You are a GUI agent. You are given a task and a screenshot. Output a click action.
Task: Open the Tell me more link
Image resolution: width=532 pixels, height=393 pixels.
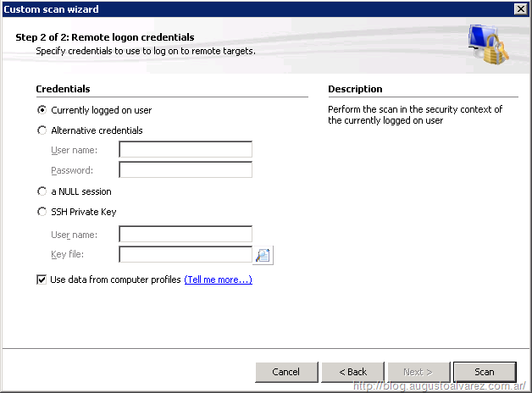coord(218,280)
